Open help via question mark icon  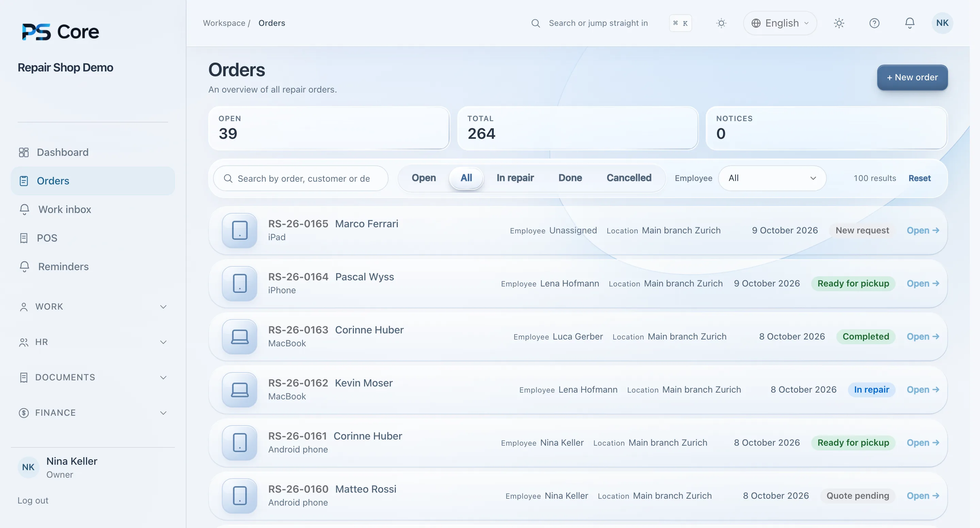(x=874, y=23)
